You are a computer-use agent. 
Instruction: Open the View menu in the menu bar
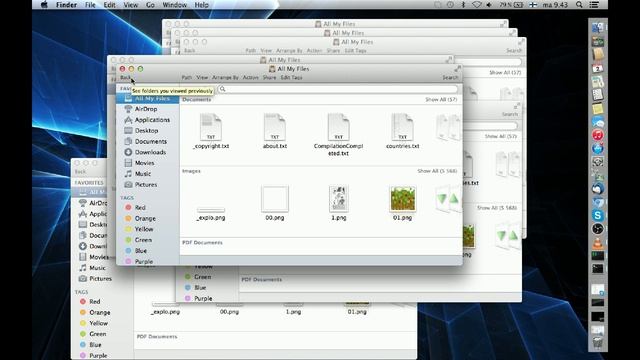(x=131, y=5)
